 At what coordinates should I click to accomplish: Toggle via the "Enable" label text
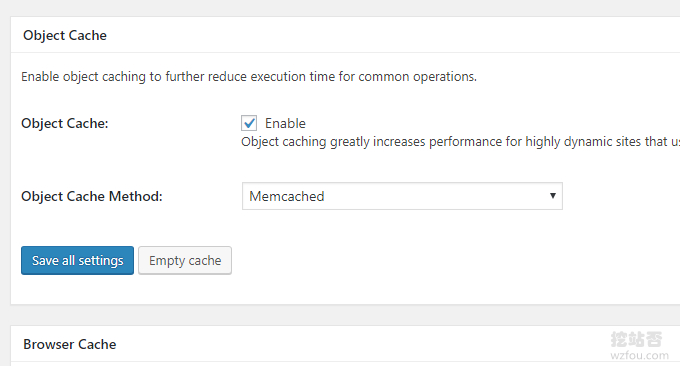285,124
